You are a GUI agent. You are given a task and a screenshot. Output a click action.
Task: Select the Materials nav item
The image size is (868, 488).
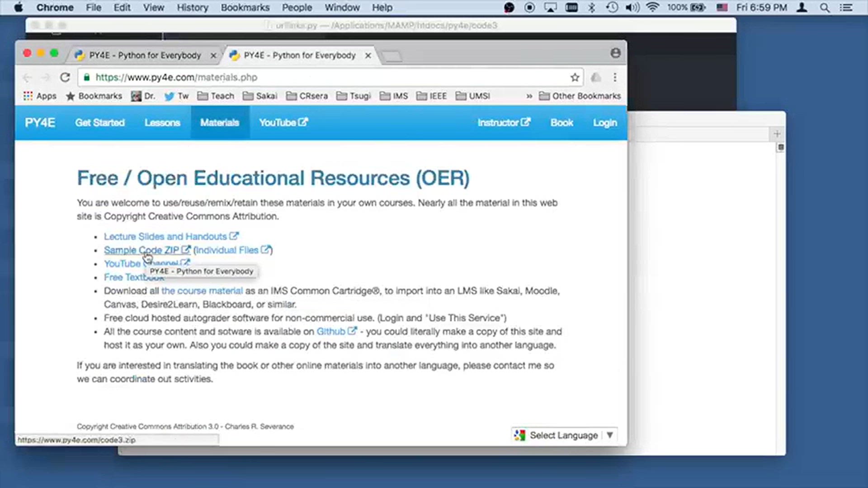click(x=220, y=122)
